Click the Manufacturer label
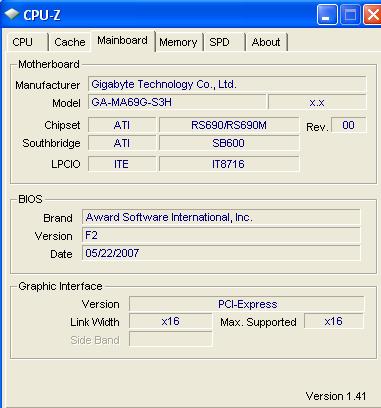The image size is (381, 408). [48, 85]
